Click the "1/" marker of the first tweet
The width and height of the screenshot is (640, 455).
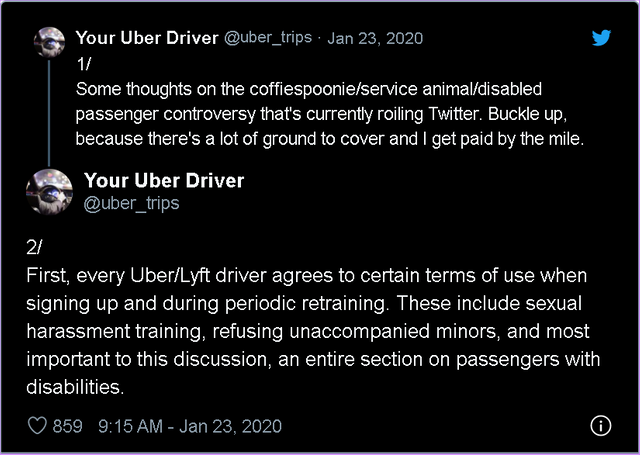click(x=83, y=62)
